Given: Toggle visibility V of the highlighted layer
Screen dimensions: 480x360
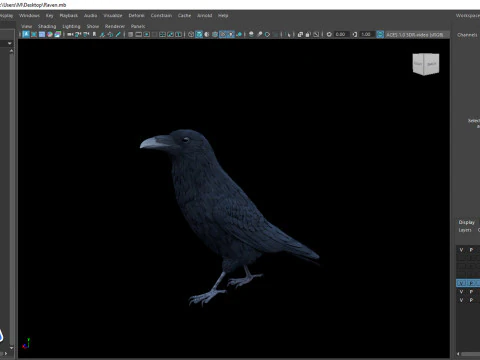Looking at the screenshot, I should tap(461, 283).
